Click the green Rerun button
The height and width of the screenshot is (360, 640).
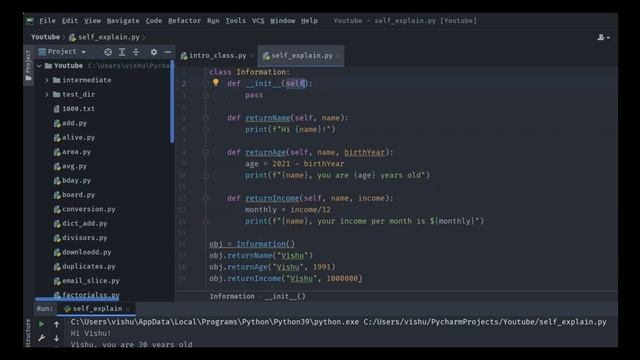pos(41,324)
